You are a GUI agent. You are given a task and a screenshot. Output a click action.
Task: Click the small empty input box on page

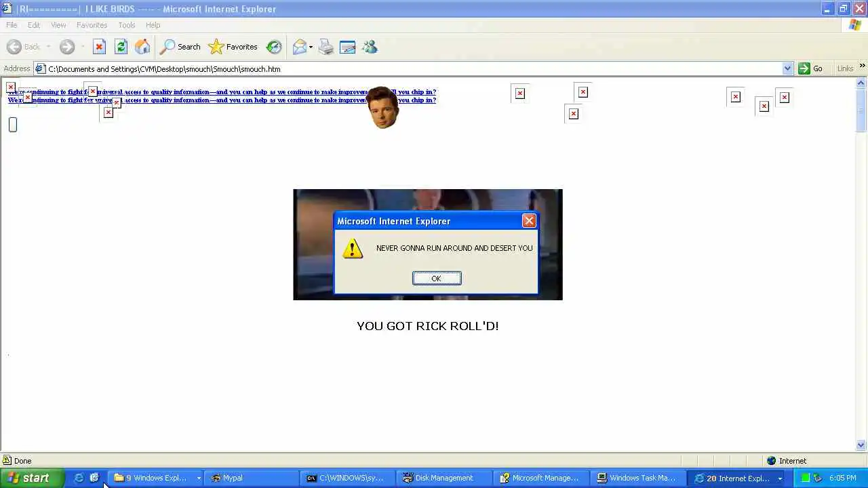pos(13,125)
